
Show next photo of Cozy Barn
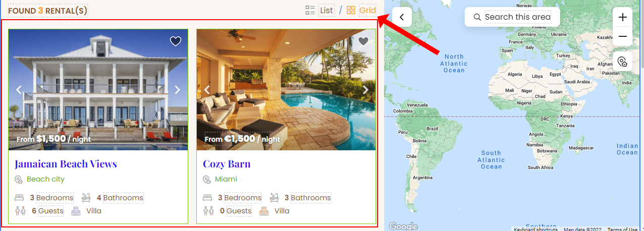click(x=365, y=90)
